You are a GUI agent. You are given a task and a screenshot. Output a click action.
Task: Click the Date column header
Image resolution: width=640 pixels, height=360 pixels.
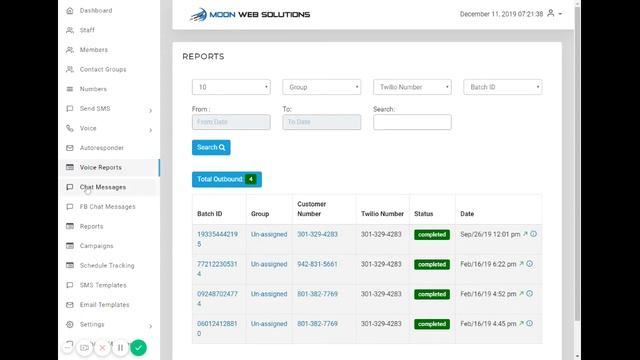click(467, 214)
